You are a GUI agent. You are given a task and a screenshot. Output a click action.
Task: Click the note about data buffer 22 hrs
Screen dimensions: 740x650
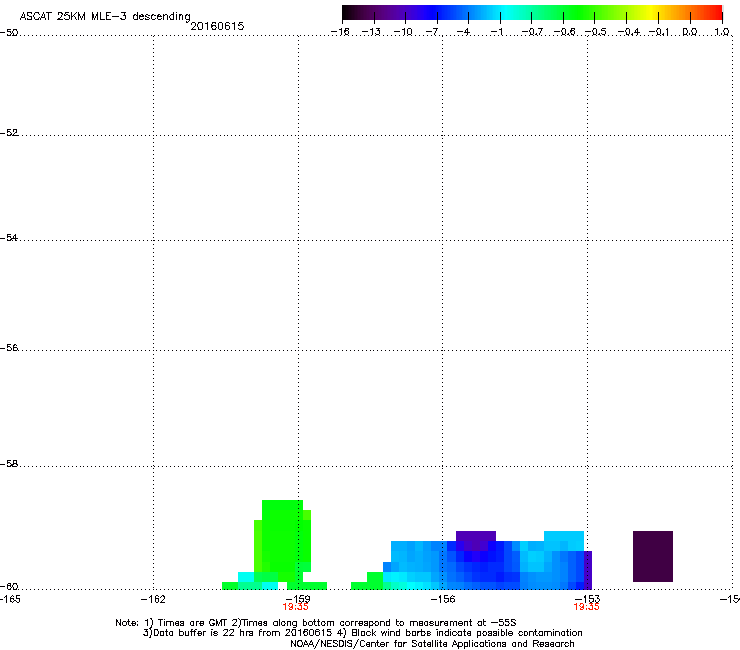point(238,633)
